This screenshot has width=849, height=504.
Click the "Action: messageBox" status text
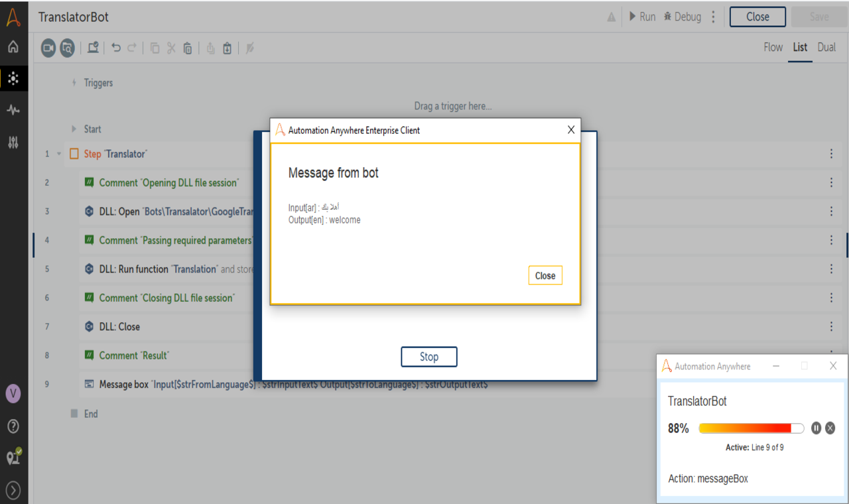click(x=708, y=479)
